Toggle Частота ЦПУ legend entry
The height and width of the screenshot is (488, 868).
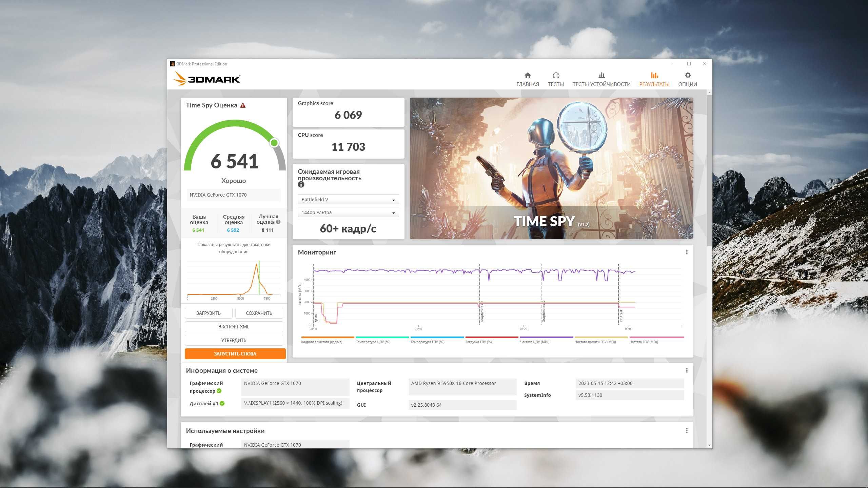pyautogui.click(x=547, y=340)
